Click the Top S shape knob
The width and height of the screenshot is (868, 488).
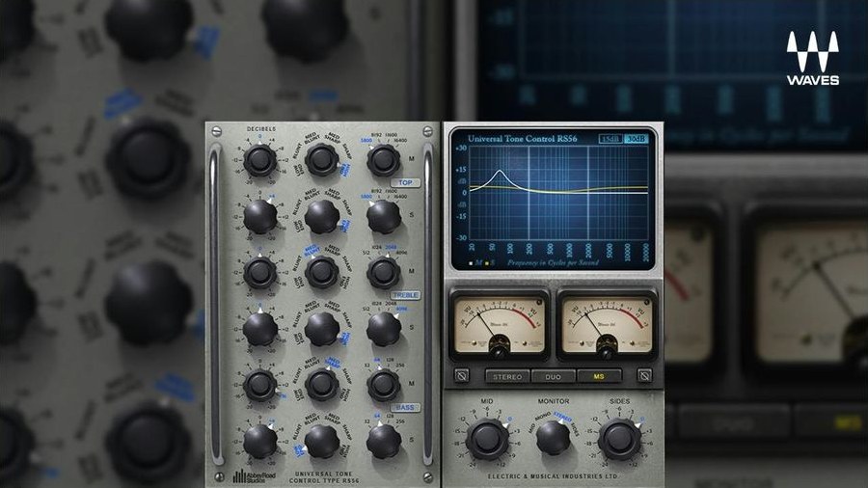(x=322, y=216)
